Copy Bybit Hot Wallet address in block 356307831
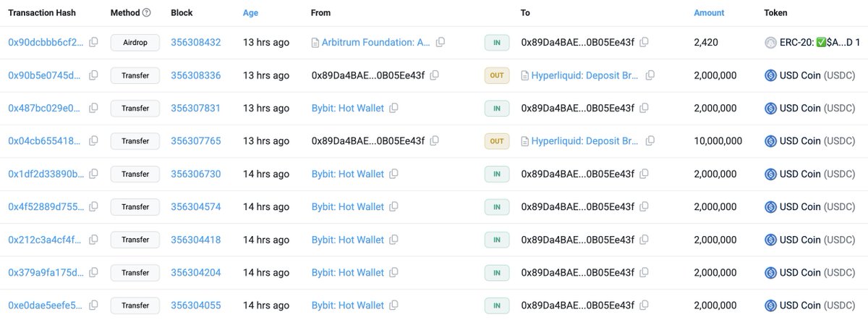Image resolution: width=868 pixels, height=320 pixels. coord(393,109)
